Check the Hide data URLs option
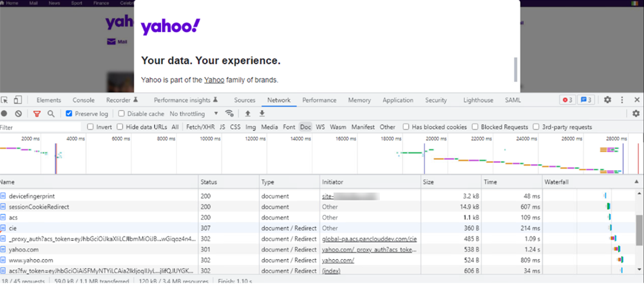Viewport: 644px width, 288px height. coord(119,127)
